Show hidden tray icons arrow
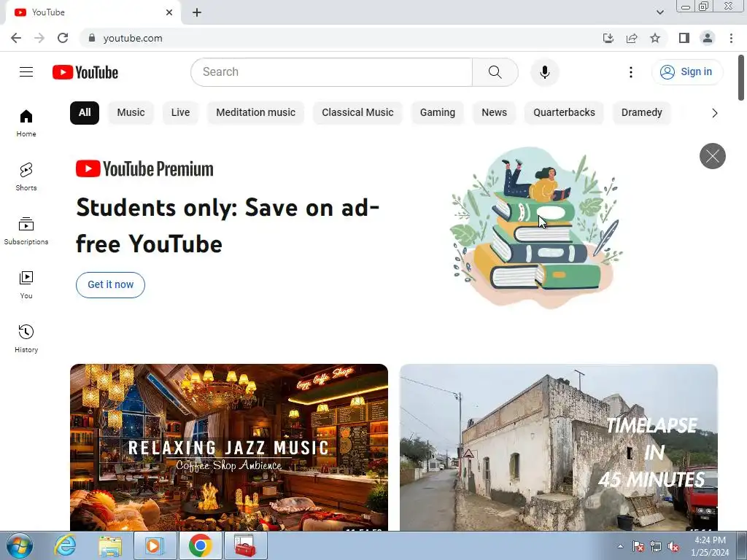The width and height of the screenshot is (747, 560). click(x=620, y=546)
